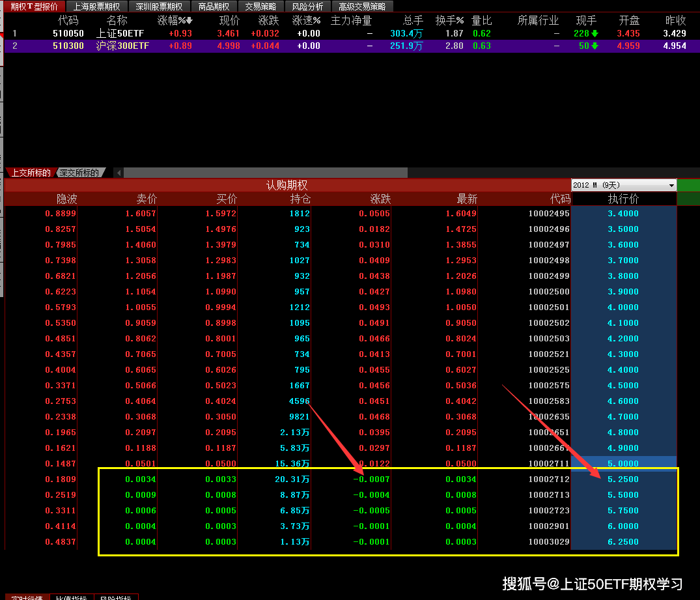Click the scrollbar's left arrow beside 深交所标的

point(119,173)
